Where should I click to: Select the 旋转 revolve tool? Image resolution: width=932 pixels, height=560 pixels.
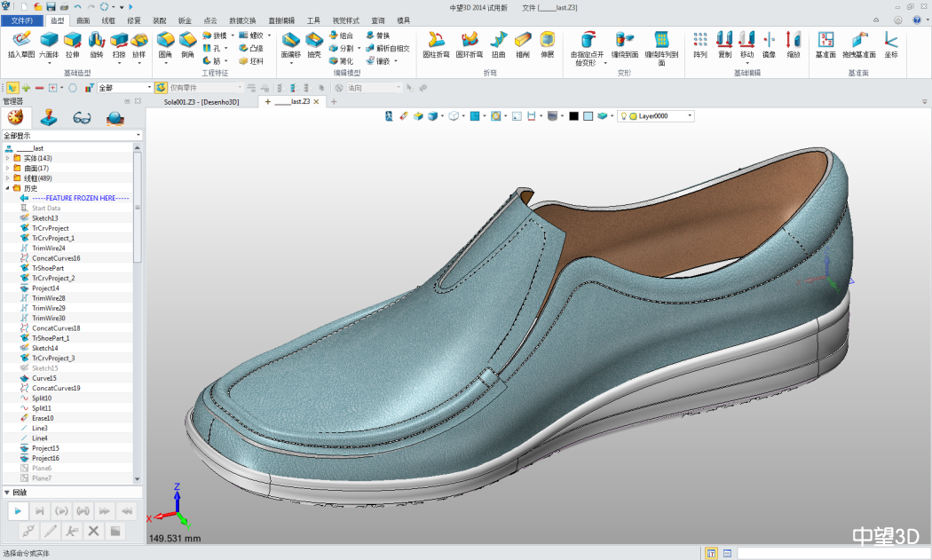tap(96, 40)
